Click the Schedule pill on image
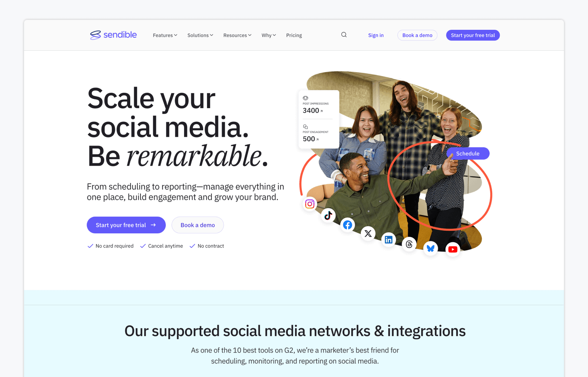This screenshot has height=377, width=588. (x=468, y=154)
